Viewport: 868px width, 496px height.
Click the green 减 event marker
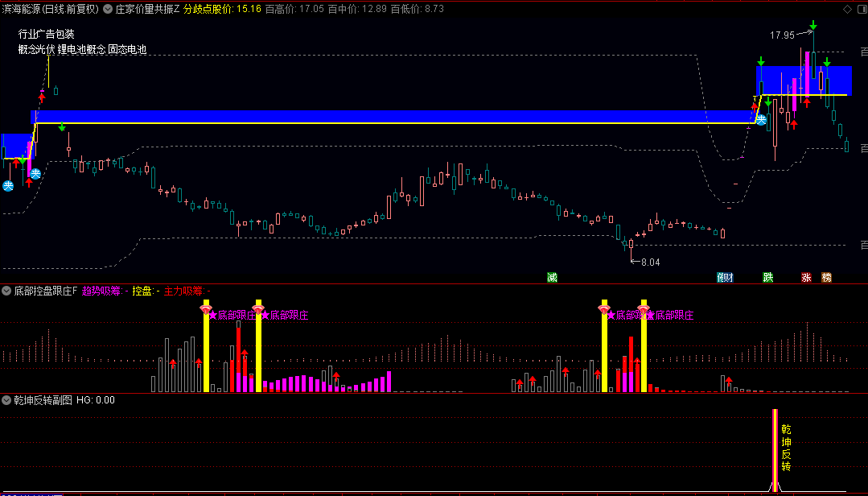[552, 277]
